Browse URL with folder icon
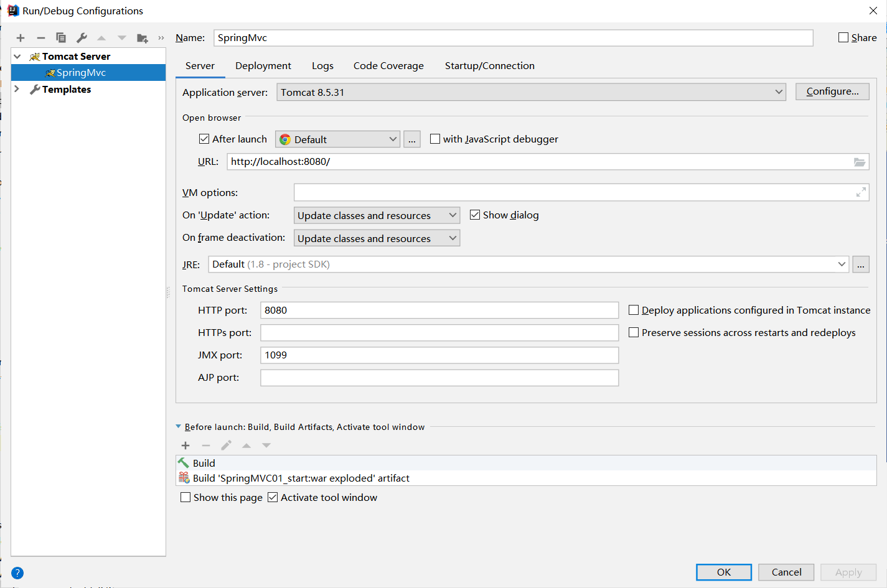This screenshot has height=588, width=887. (859, 162)
